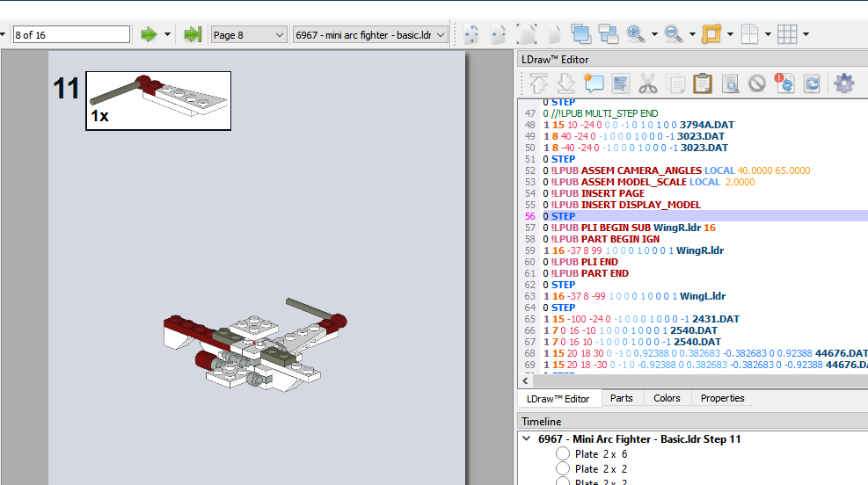Click the editor text lines icon
868x485 pixels.
tap(621, 83)
